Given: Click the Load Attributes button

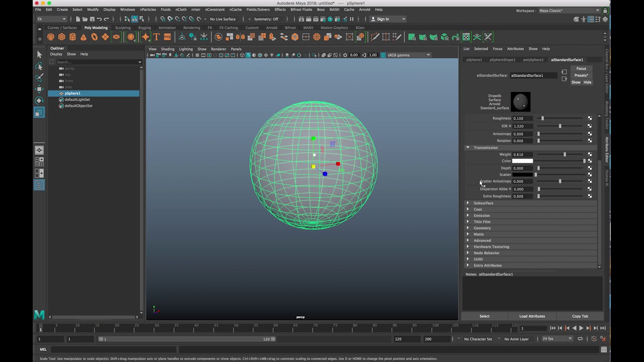Looking at the screenshot, I should click(x=532, y=316).
